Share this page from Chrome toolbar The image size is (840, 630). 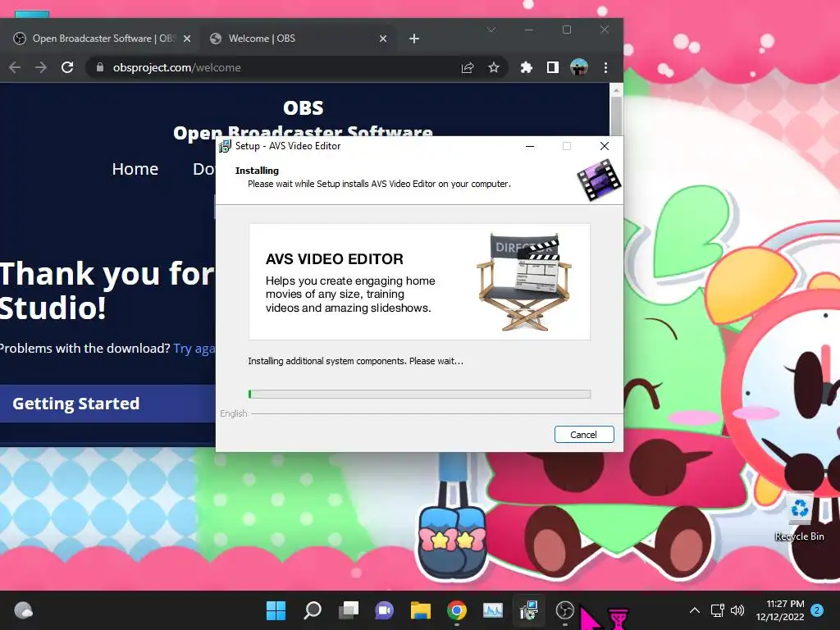pyautogui.click(x=468, y=67)
